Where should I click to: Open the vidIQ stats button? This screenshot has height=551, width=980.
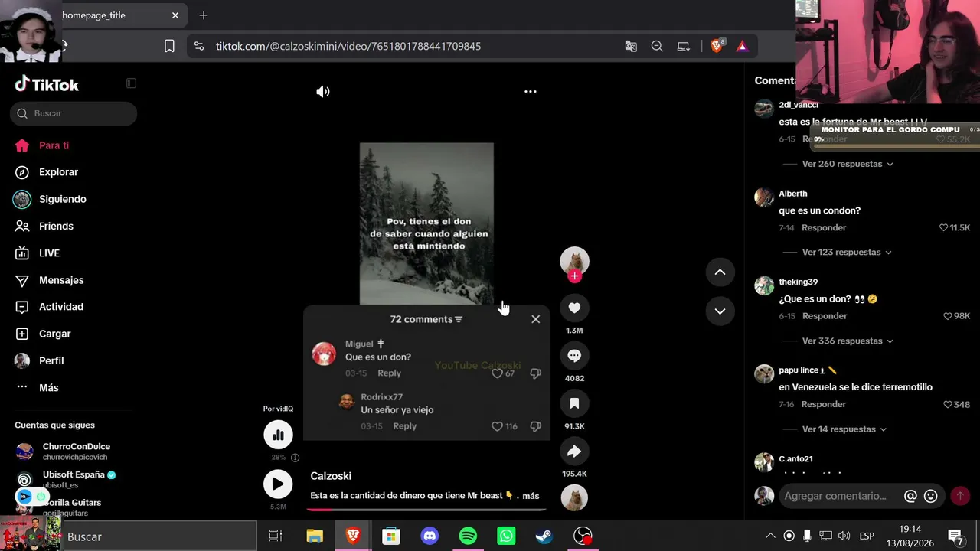(x=278, y=435)
